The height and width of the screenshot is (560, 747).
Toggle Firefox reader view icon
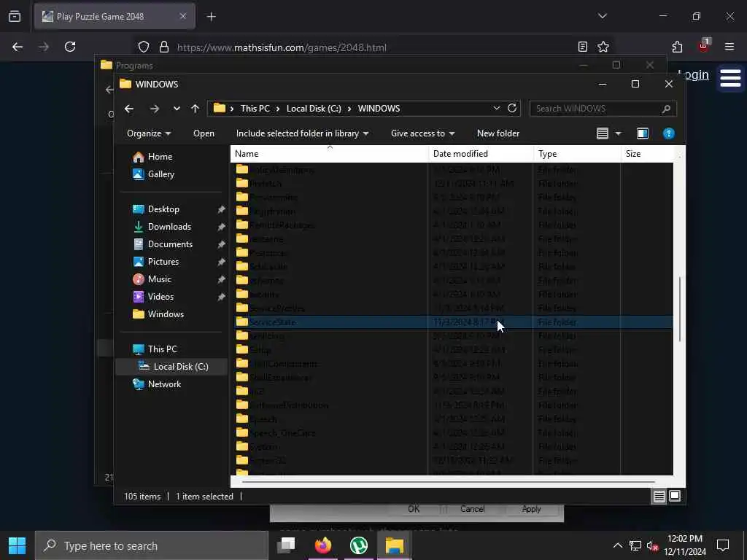point(582,47)
